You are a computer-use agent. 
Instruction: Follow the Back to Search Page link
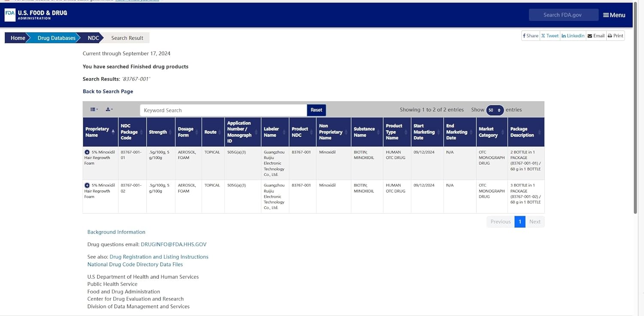tap(108, 91)
